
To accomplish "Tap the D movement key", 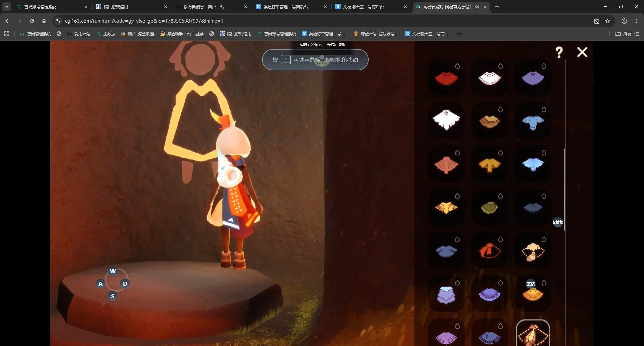I will point(125,284).
